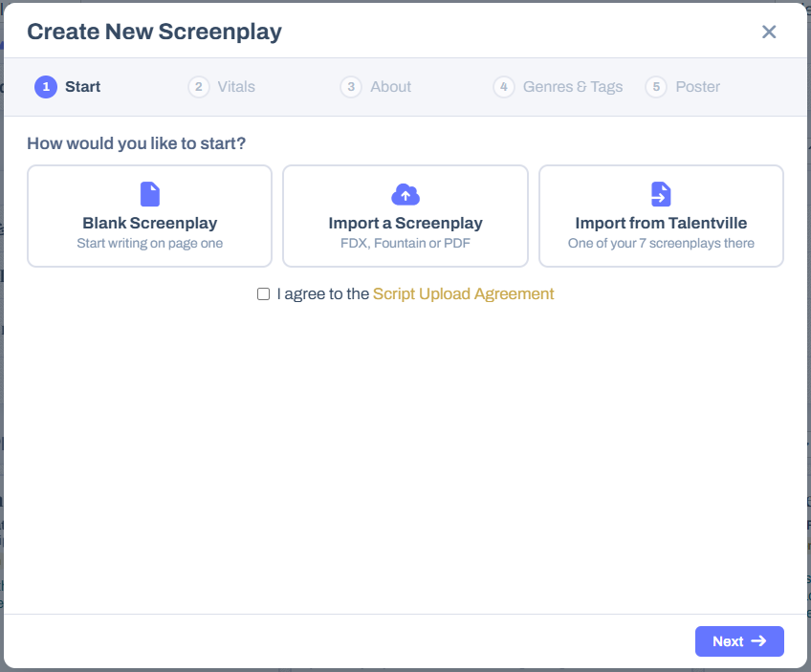This screenshot has height=672, width=811.
Task: Click 'Start writing on page one' text
Action: click(x=150, y=243)
